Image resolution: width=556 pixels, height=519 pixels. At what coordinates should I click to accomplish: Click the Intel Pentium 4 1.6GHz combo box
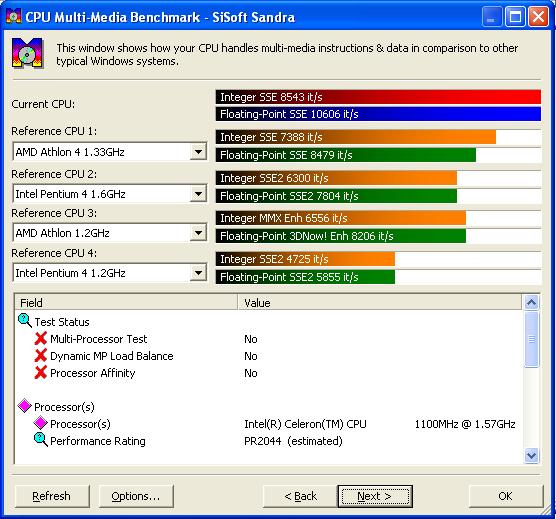110,194
